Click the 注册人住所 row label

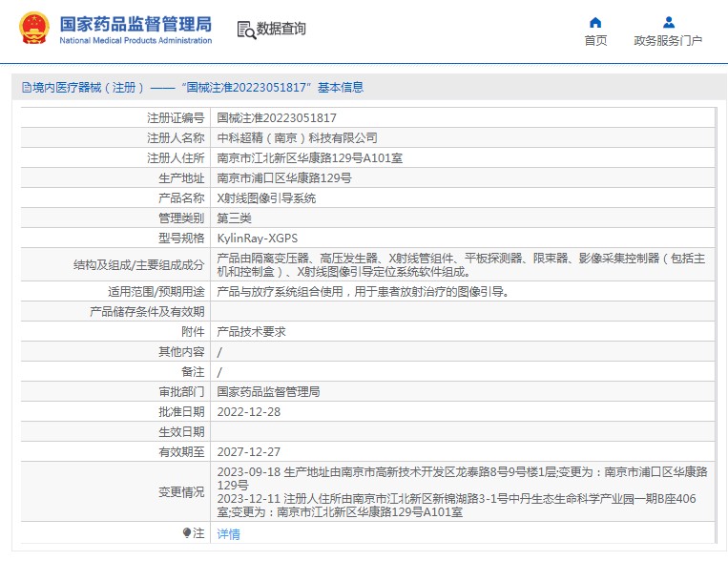pos(176,158)
